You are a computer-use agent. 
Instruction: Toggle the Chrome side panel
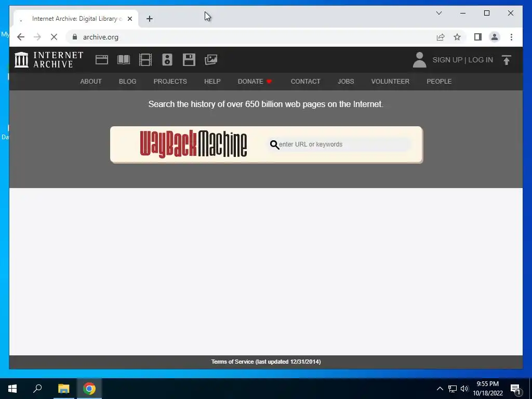coord(478,37)
